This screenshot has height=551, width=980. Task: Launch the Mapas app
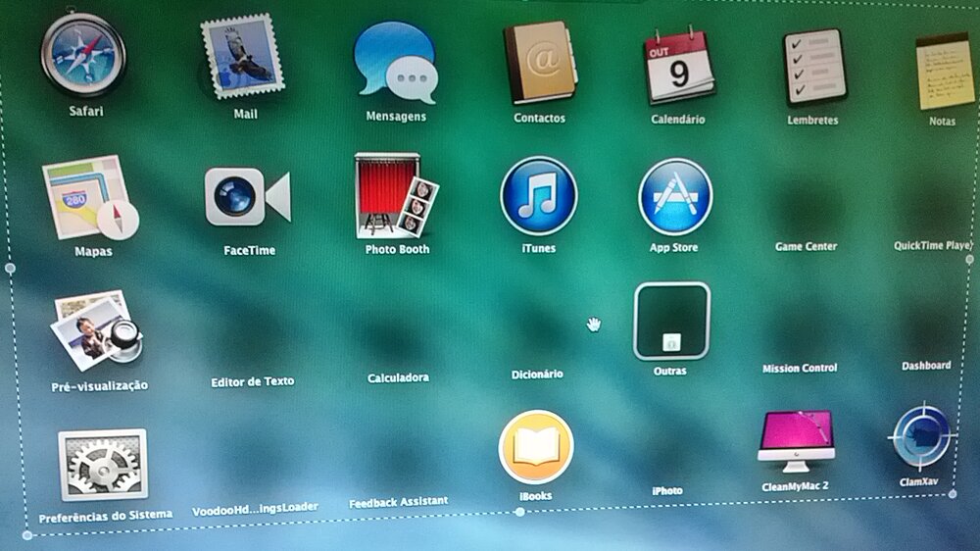[x=89, y=198]
